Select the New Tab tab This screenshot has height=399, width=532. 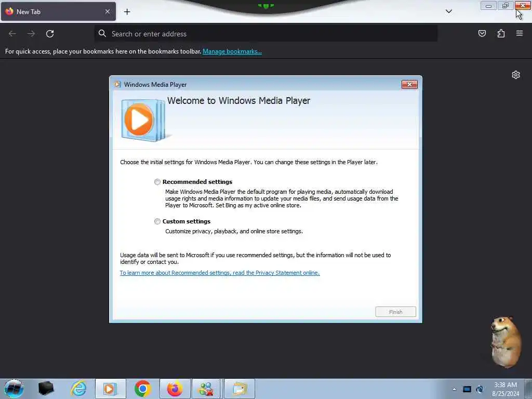[58, 11]
